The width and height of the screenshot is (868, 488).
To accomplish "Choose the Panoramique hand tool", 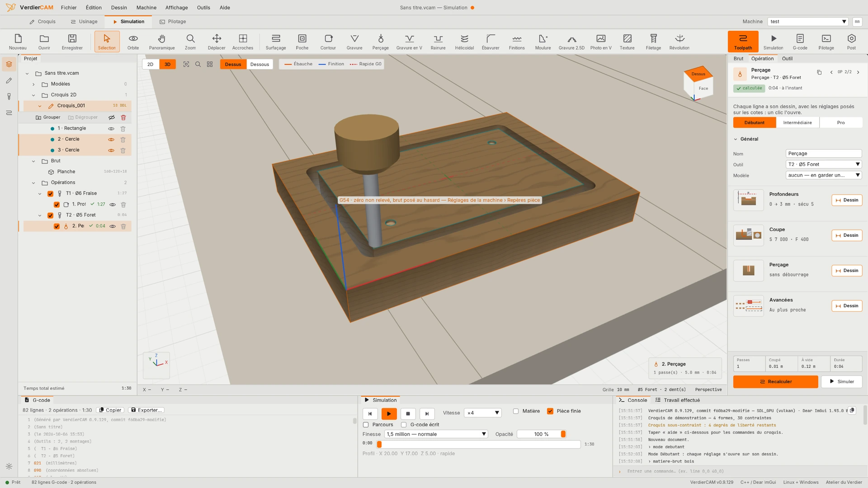I will pyautogui.click(x=162, y=42).
